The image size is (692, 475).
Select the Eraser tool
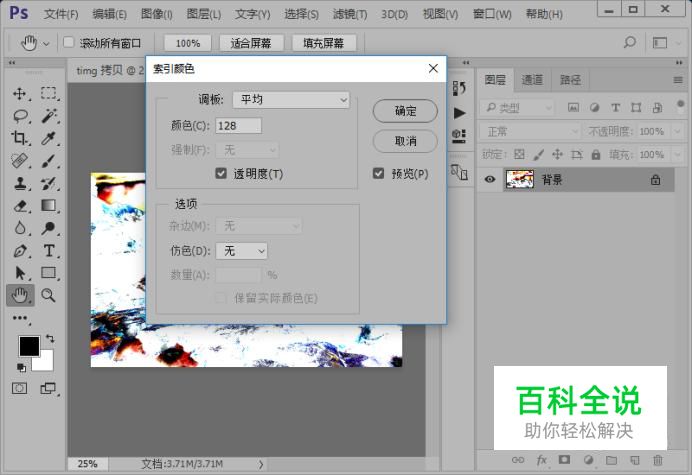(19, 206)
